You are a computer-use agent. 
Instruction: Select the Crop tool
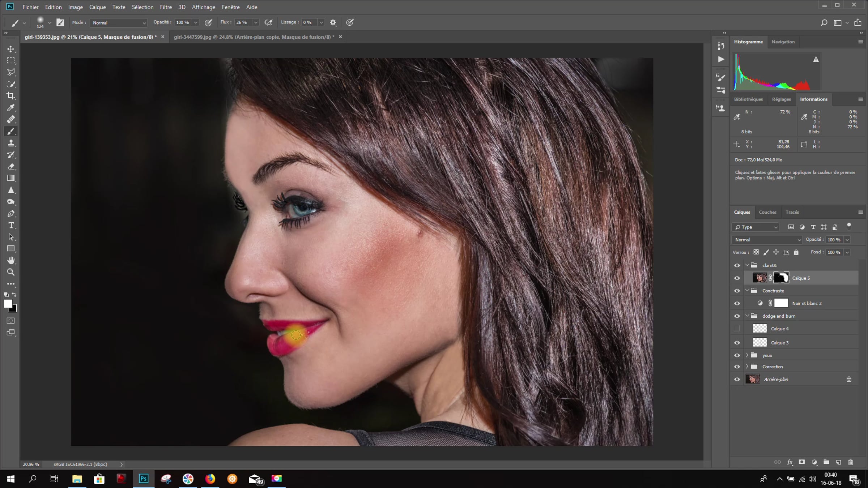click(11, 96)
